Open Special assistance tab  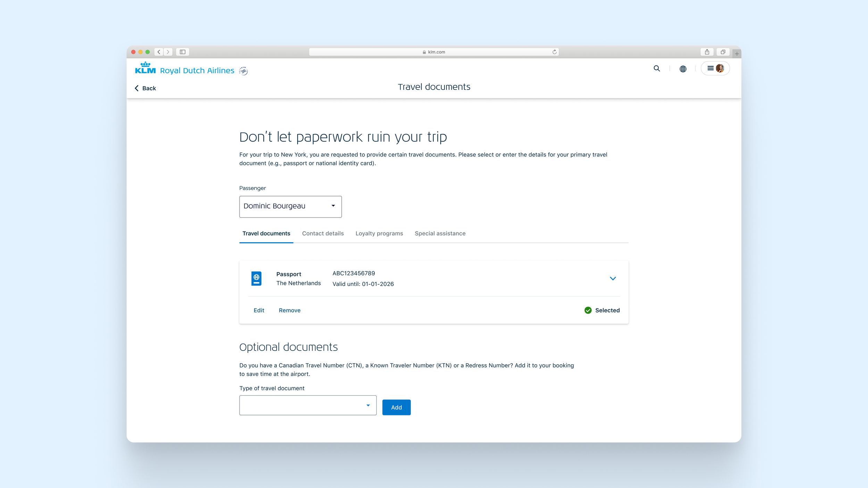coord(440,234)
